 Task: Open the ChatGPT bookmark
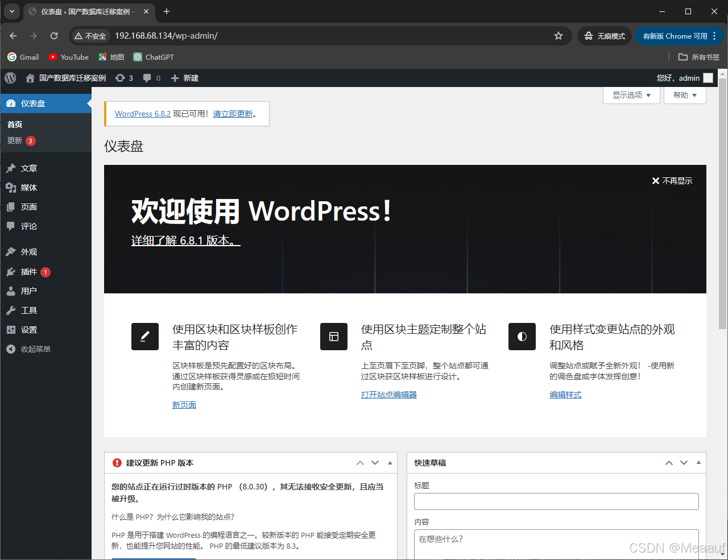point(154,57)
